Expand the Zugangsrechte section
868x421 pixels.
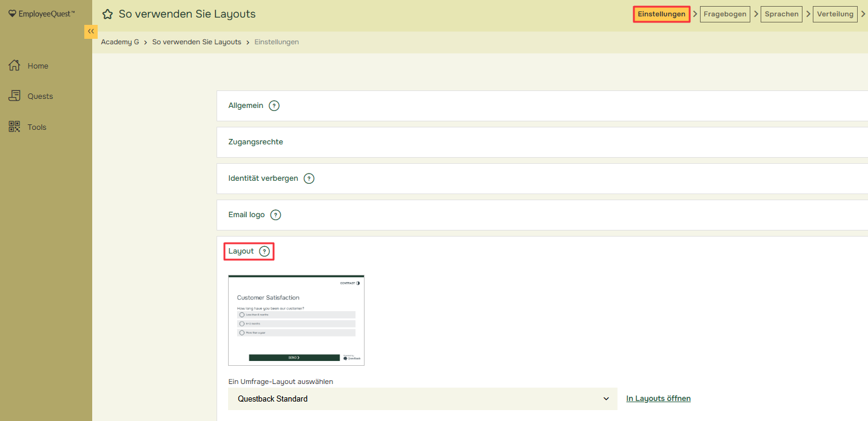255,142
